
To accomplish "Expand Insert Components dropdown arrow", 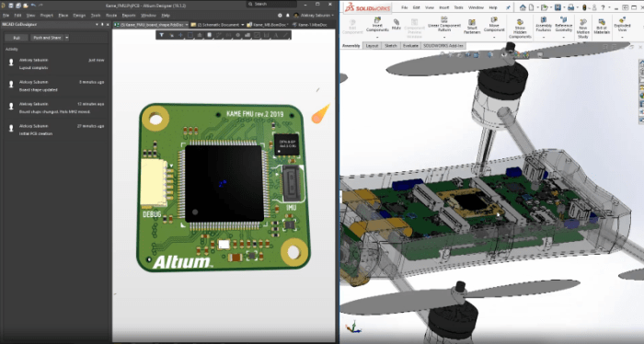I will 377,37.
